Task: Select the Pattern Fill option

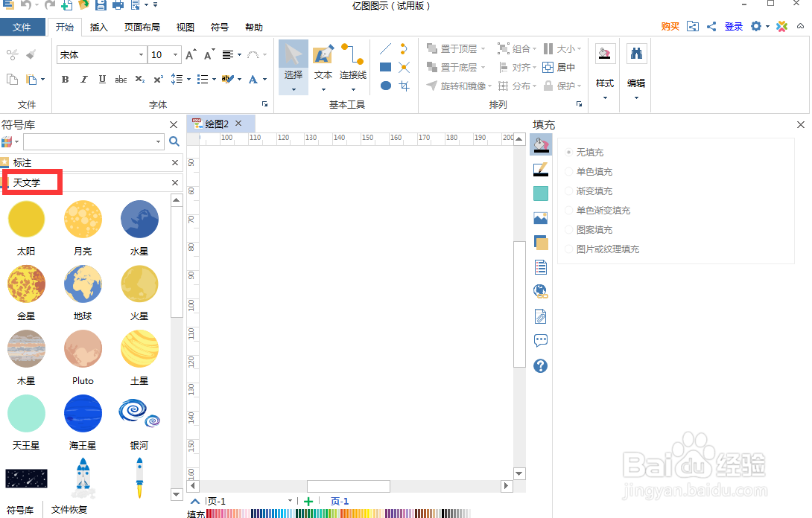Action: (589, 229)
